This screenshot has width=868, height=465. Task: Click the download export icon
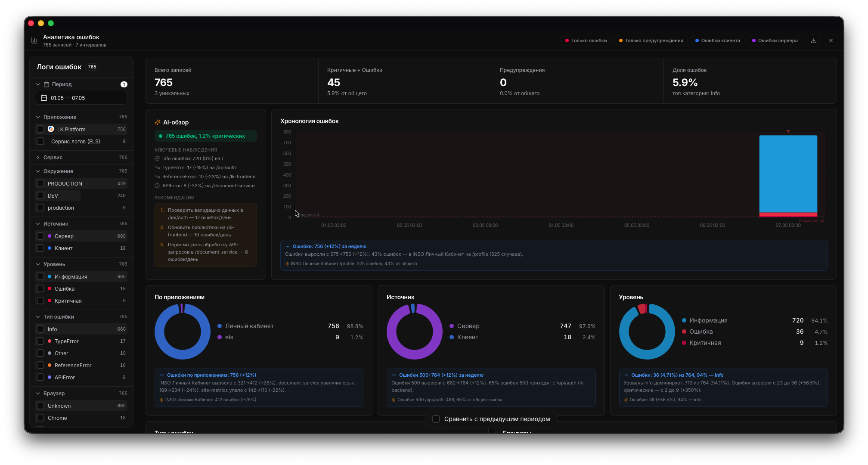[x=814, y=40]
